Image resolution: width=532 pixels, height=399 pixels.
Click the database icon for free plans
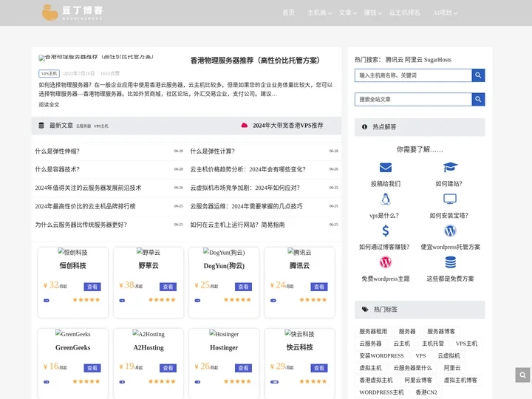click(450, 262)
